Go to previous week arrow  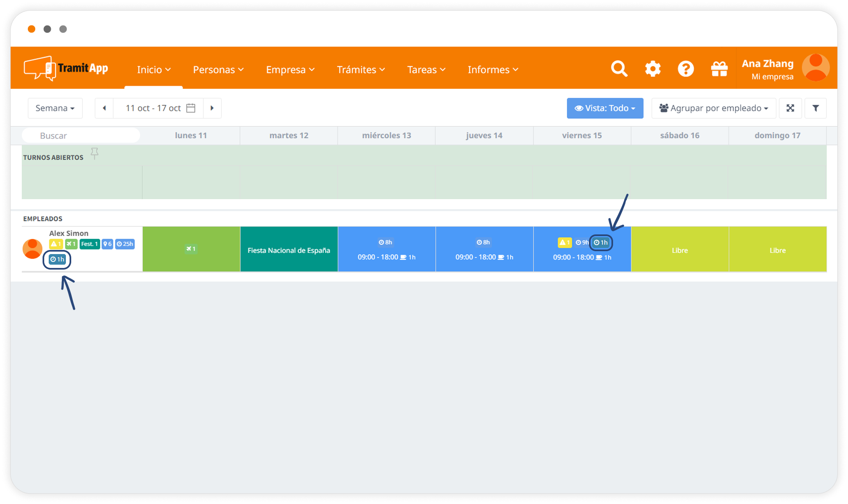104,108
